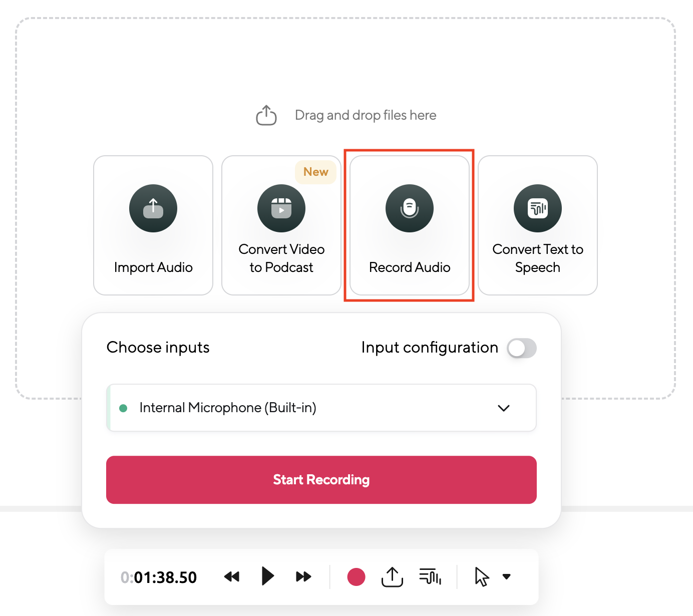Click the Record Audio microphone icon
The width and height of the screenshot is (693, 616).
click(410, 208)
